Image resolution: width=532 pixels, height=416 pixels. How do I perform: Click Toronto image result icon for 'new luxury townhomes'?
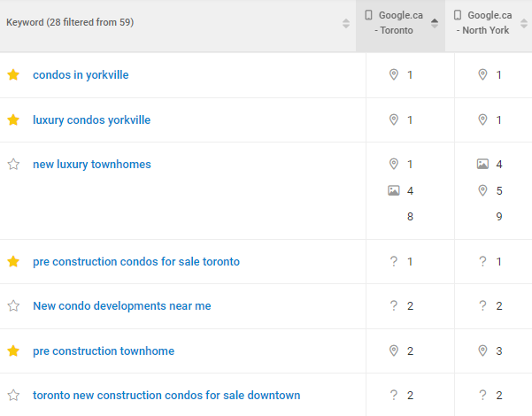394,190
